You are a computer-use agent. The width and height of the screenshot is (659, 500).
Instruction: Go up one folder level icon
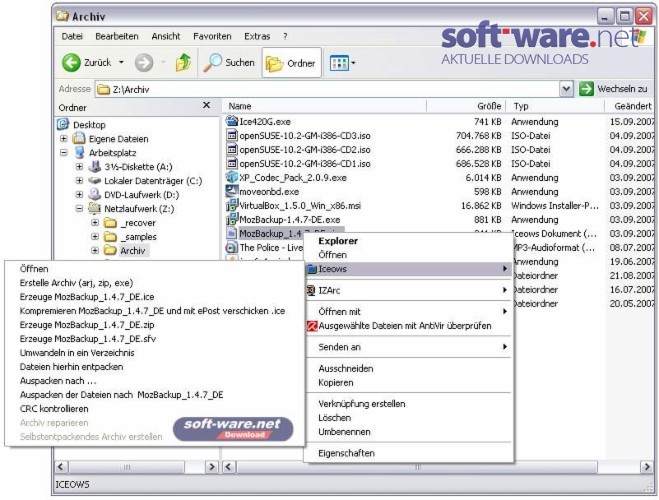(x=183, y=63)
